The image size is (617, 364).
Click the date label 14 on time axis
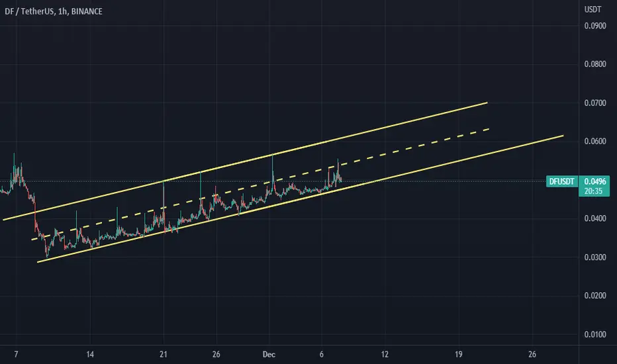click(90, 355)
